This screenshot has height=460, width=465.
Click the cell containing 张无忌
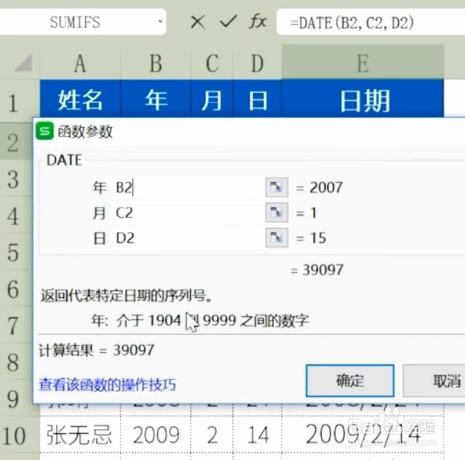point(80,434)
